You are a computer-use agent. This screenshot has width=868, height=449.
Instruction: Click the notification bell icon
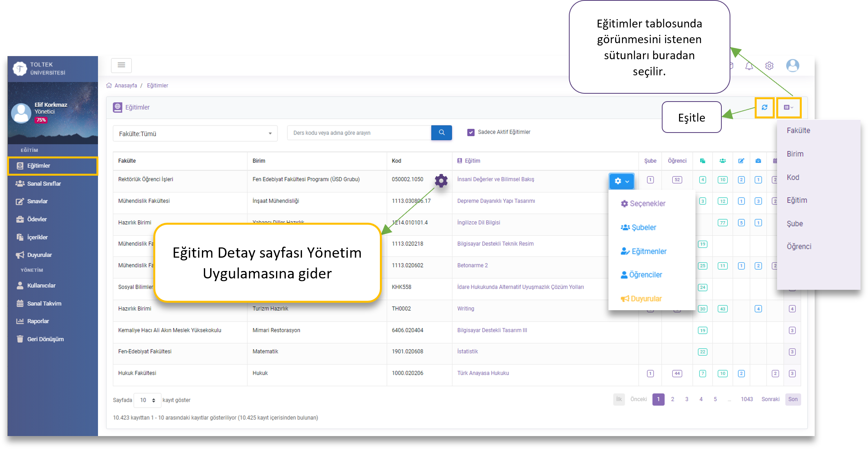point(749,66)
